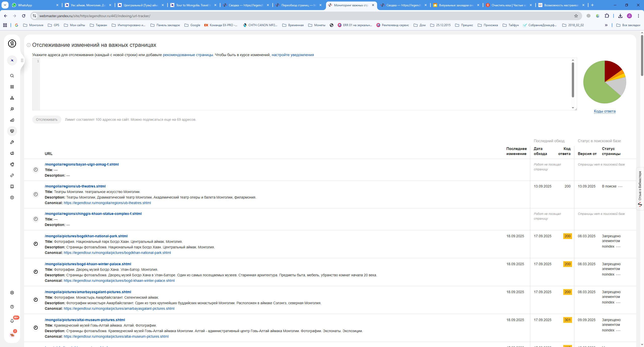Expand the hidden bookmarks chevron in bookmarks bar
Screen dimensions: 644x347
(606, 25)
